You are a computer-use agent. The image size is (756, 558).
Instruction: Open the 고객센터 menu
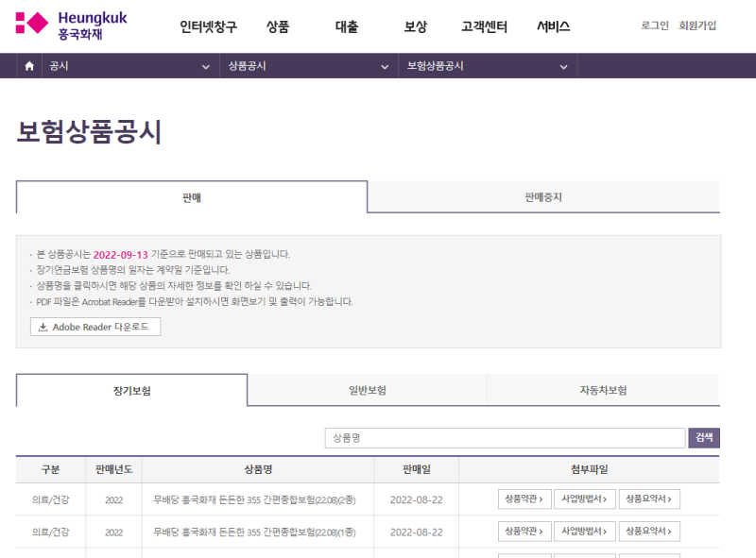coord(484,26)
